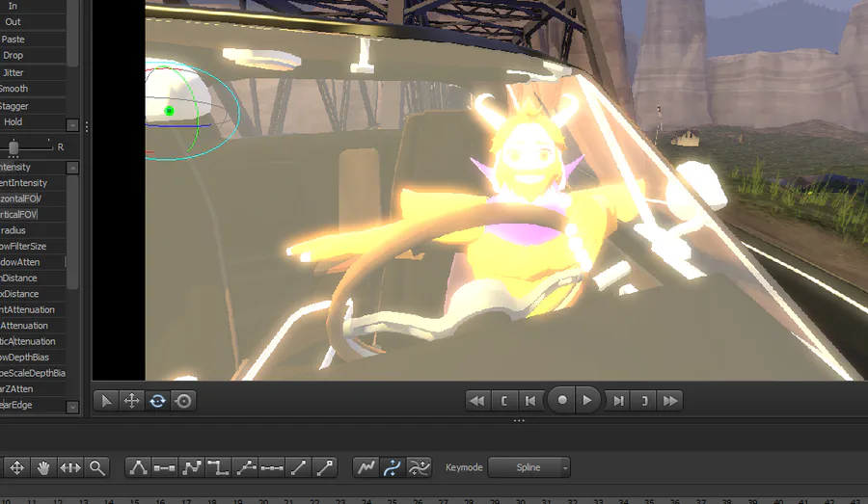Select the constantAttenuation attribute

tap(33, 309)
